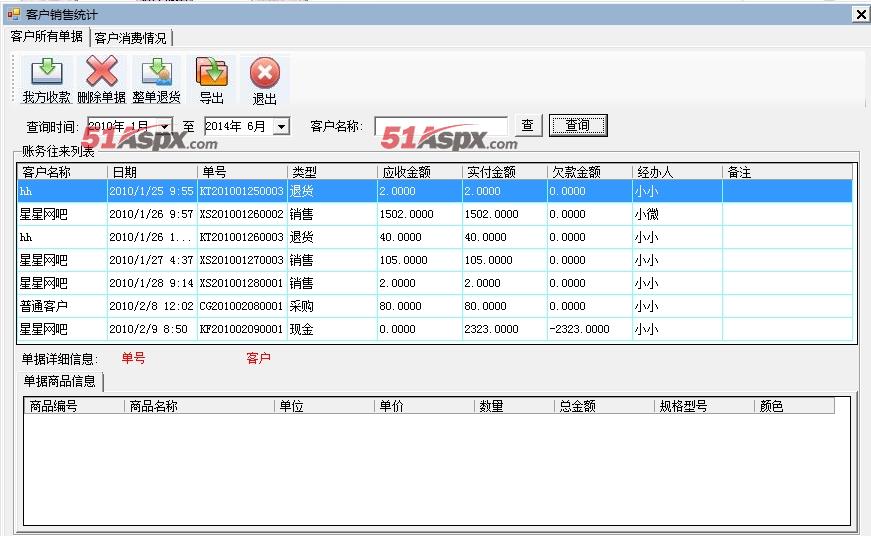The width and height of the screenshot is (871, 536).
Task: Sort by the 应收金额 column header
Action: (419, 172)
